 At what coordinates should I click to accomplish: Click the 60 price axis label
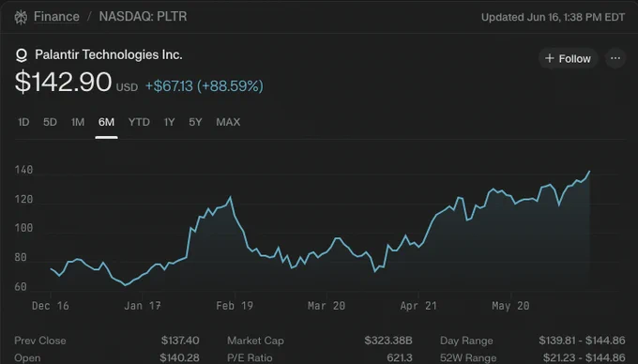click(x=21, y=287)
